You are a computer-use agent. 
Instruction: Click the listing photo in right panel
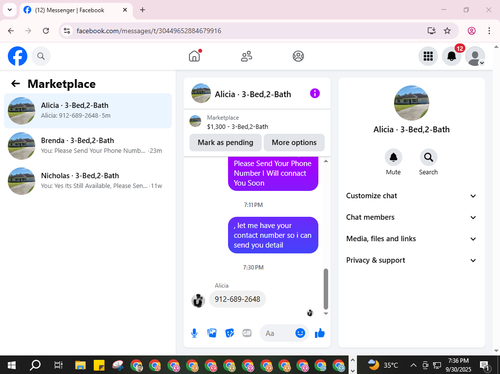click(411, 103)
